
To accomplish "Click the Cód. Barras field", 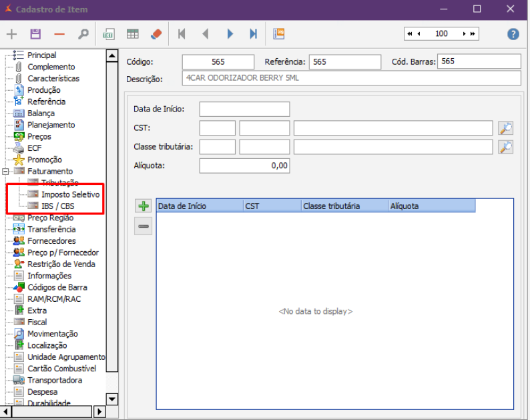I will 479,61.
